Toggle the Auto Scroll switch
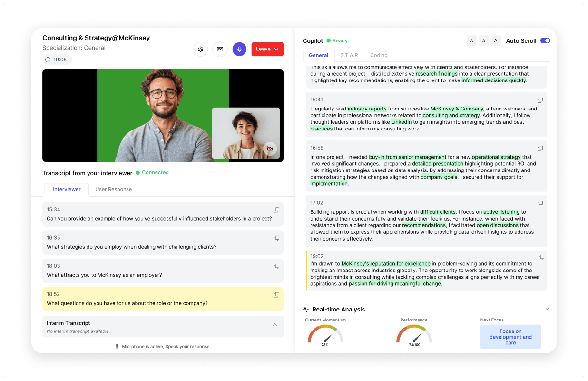Image resolution: width=588 pixels, height=381 pixels. pyautogui.click(x=545, y=40)
